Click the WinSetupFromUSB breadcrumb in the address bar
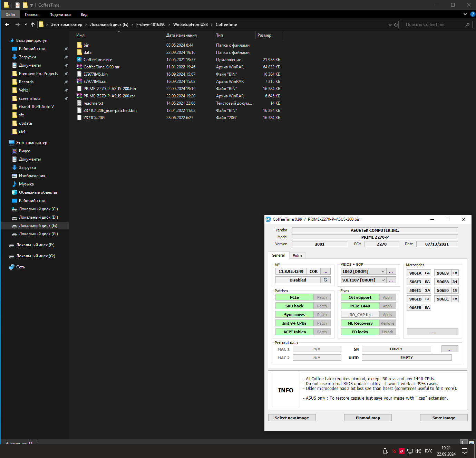 [191, 25]
